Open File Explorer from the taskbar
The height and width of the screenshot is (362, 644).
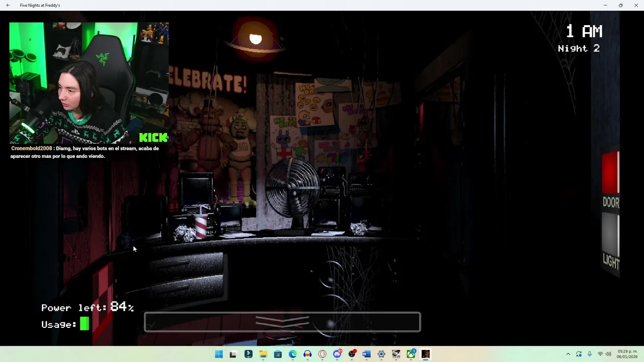click(263, 354)
